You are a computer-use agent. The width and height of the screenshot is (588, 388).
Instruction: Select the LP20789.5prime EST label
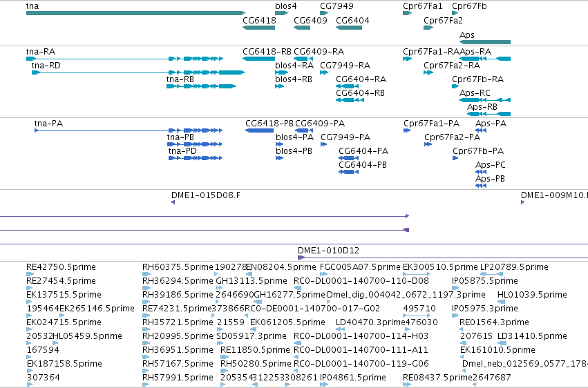514,267
